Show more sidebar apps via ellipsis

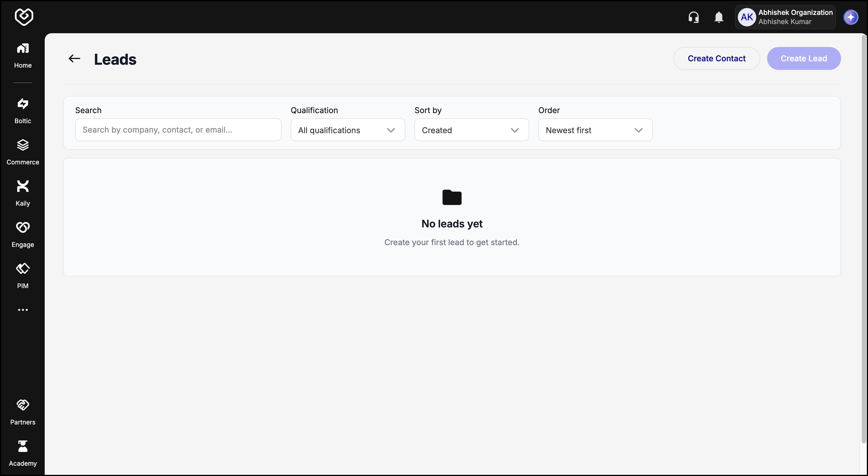(x=23, y=310)
